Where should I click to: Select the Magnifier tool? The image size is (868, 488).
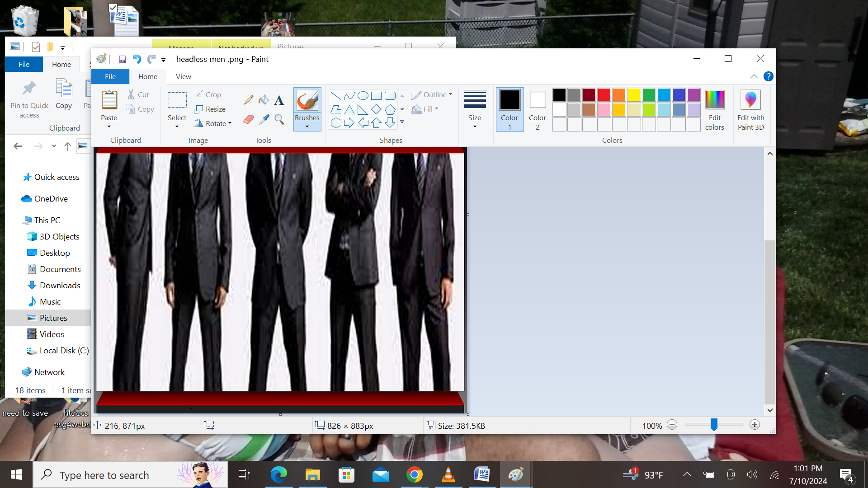click(279, 119)
